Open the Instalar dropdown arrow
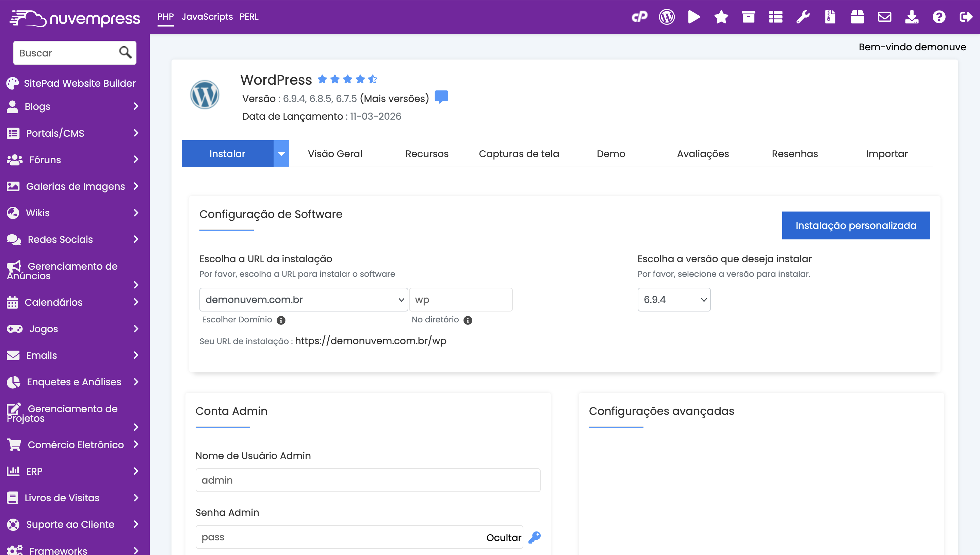This screenshot has height=555, width=980. click(281, 154)
